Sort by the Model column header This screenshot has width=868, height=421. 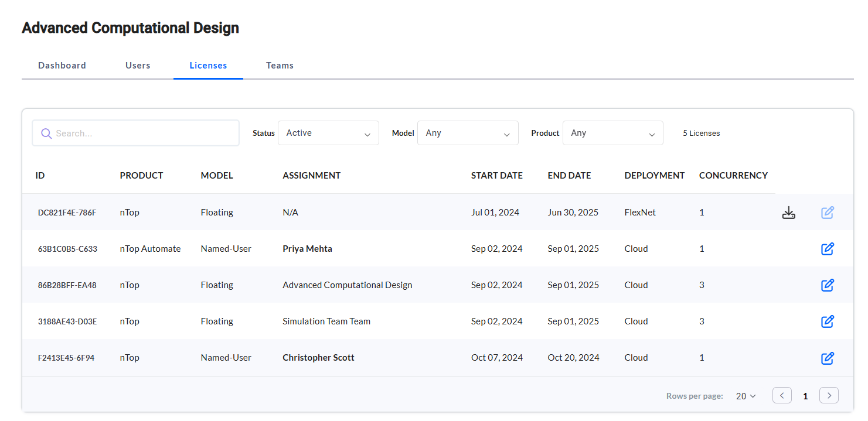pyautogui.click(x=217, y=176)
